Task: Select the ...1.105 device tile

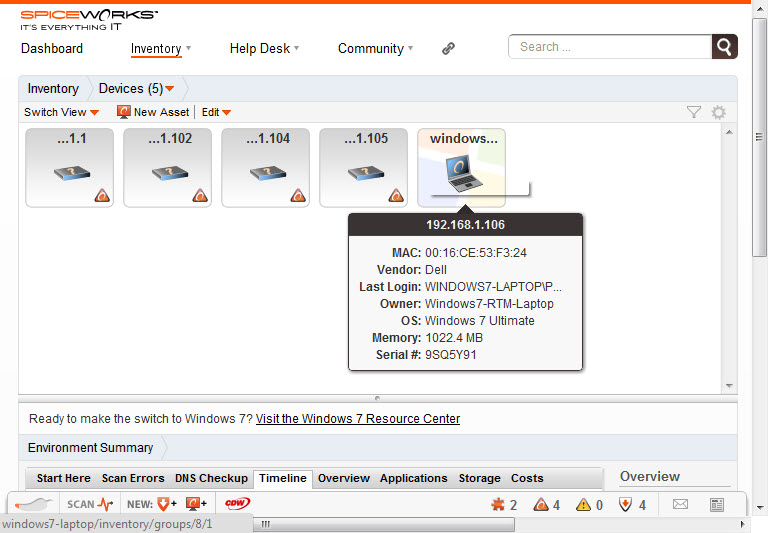Action: tap(363, 168)
